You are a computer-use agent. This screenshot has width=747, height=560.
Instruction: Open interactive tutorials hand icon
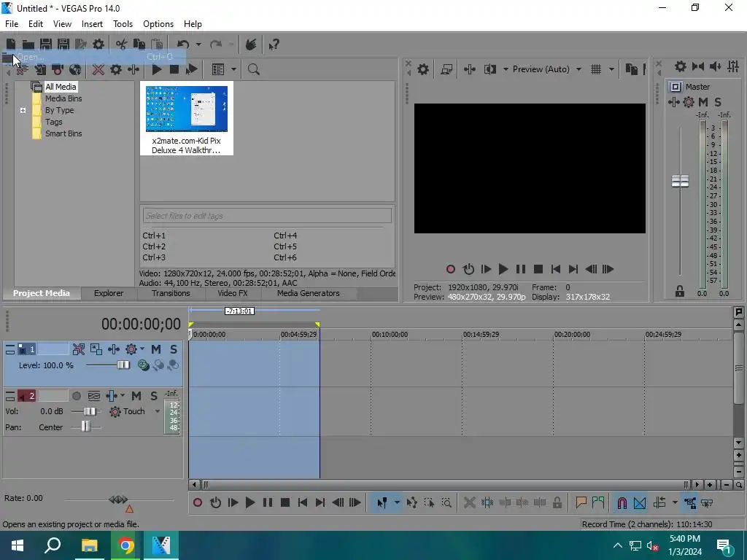coord(251,44)
